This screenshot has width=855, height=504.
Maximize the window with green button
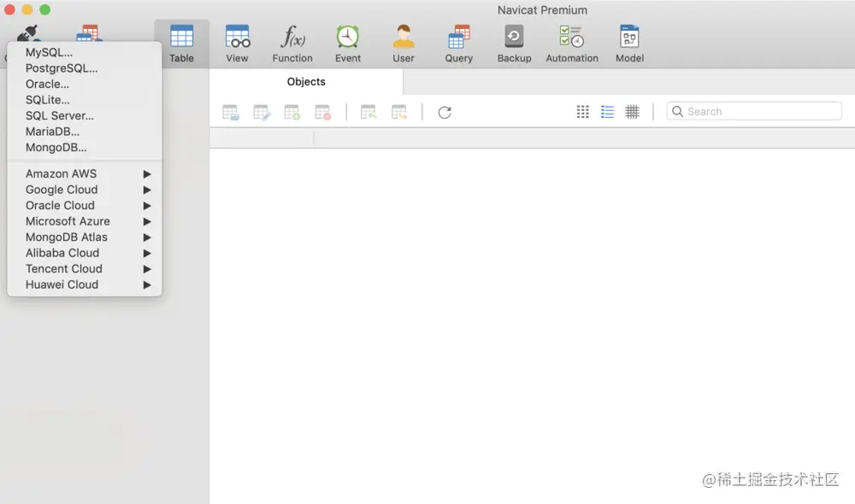(45, 9)
